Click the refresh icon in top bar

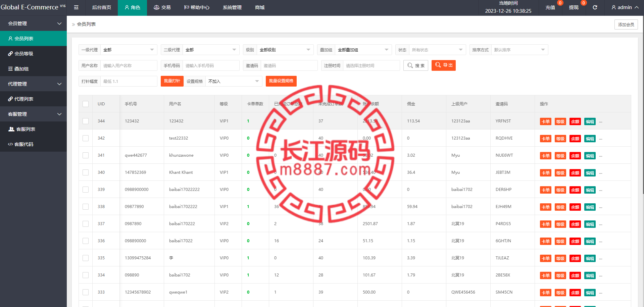click(x=595, y=7)
